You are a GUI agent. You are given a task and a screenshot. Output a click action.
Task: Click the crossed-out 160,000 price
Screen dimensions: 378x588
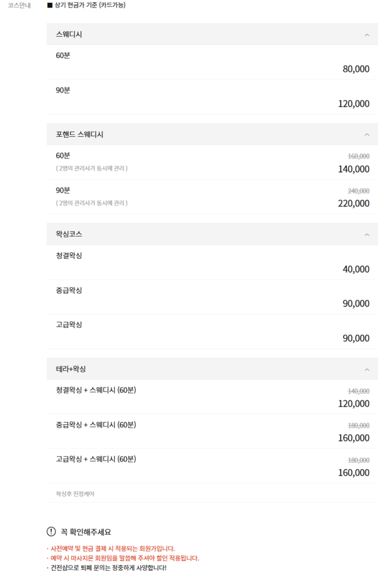[x=358, y=157]
